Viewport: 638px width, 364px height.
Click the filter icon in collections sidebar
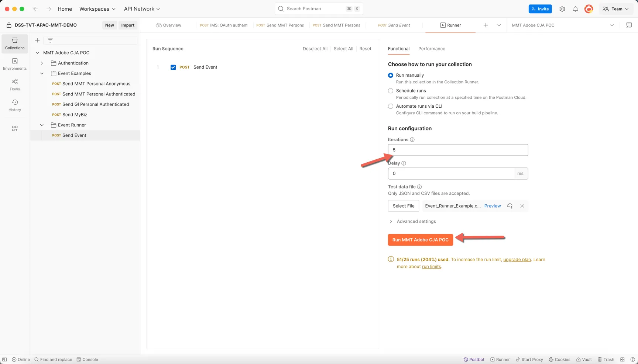(x=50, y=40)
